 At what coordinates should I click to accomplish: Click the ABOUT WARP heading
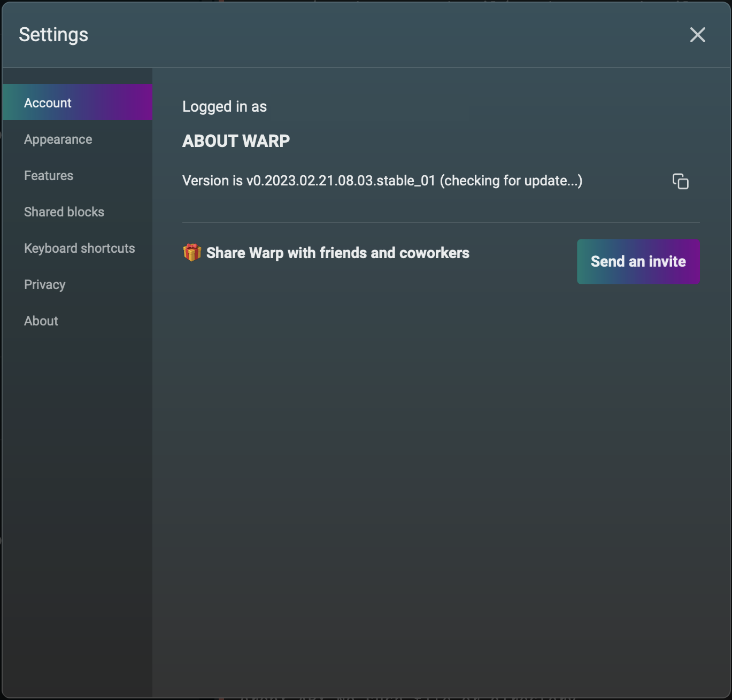pyautogui.click(x=236, y=141)
